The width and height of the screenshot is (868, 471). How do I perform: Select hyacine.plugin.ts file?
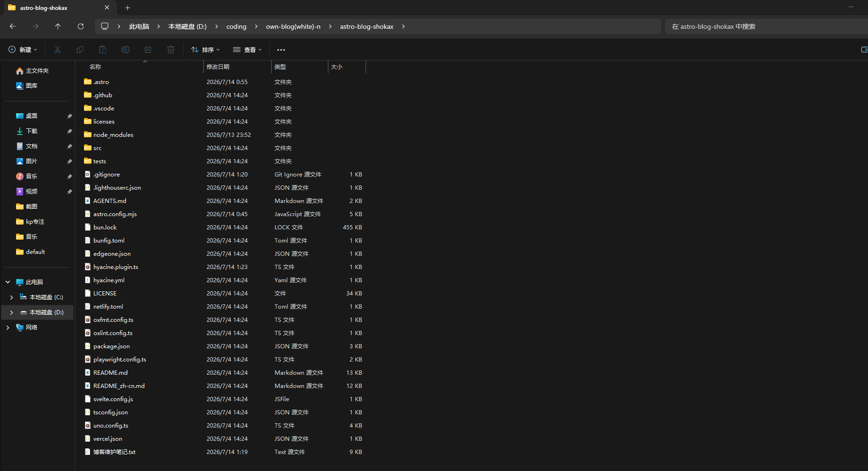click(111, 267)
